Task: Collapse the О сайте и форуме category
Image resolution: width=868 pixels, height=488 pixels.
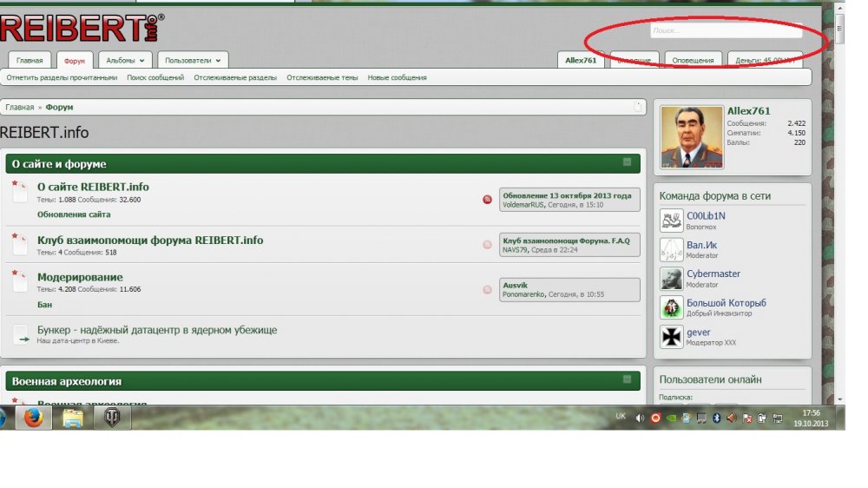Action: pos(627,162)
